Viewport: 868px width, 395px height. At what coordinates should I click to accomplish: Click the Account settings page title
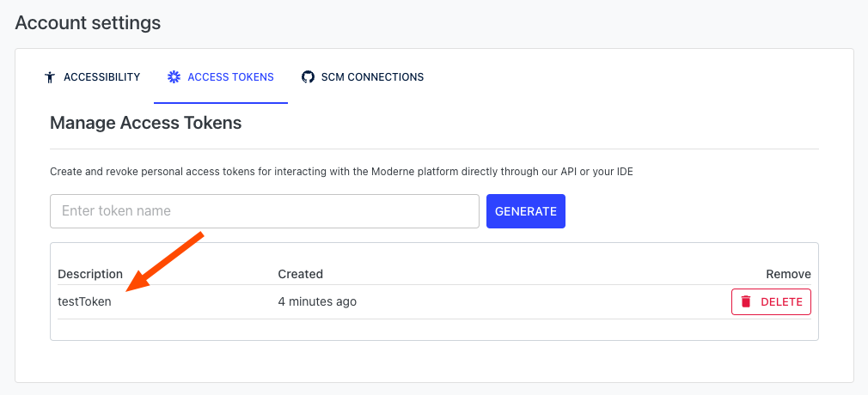coord(88,23)
